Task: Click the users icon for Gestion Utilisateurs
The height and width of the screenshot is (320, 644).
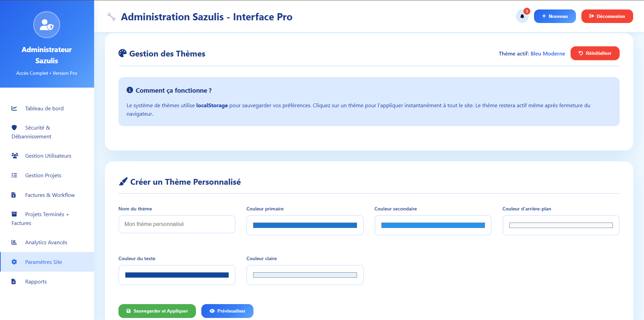Action: click(15, 156)
